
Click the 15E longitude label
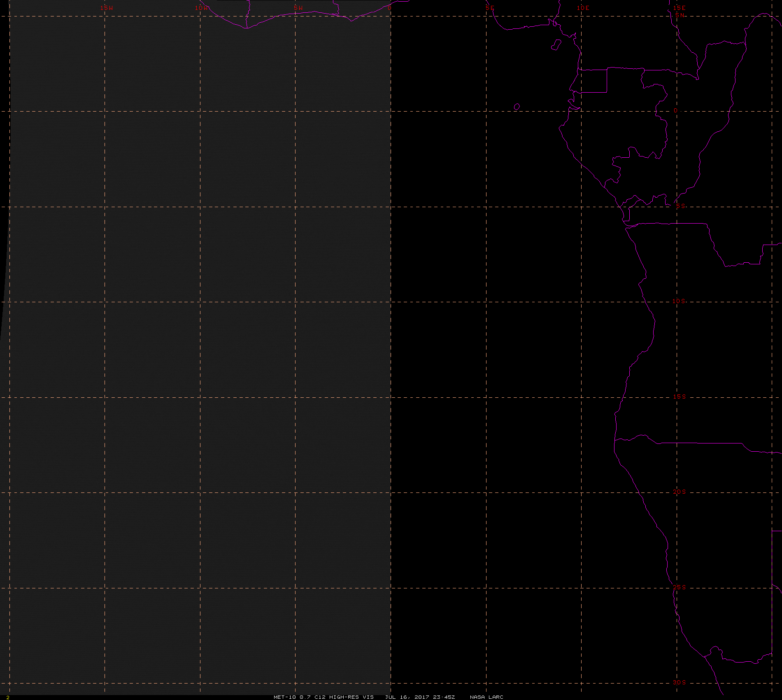(x=679, y=8)
